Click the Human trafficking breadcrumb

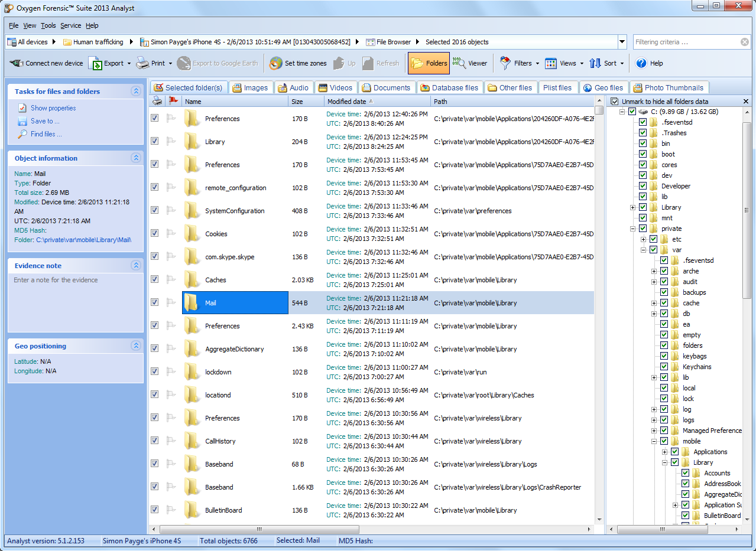click(x=93, y=42)
